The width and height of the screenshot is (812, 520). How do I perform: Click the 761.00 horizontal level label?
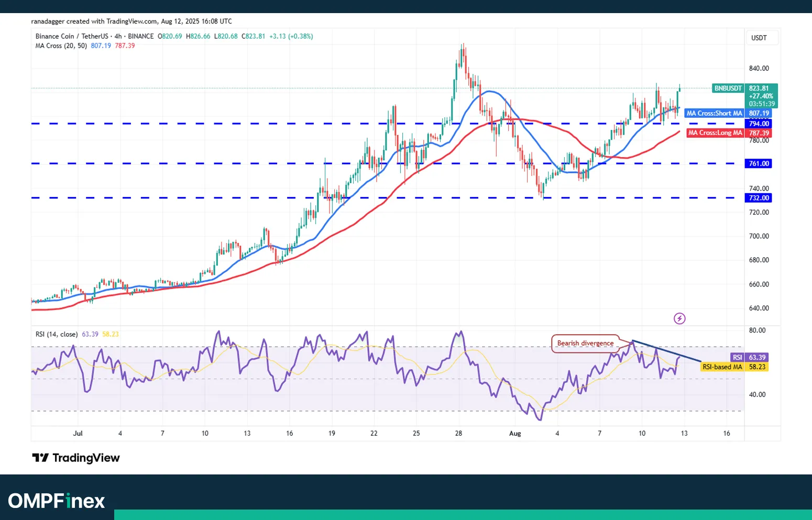pos(759,164)
